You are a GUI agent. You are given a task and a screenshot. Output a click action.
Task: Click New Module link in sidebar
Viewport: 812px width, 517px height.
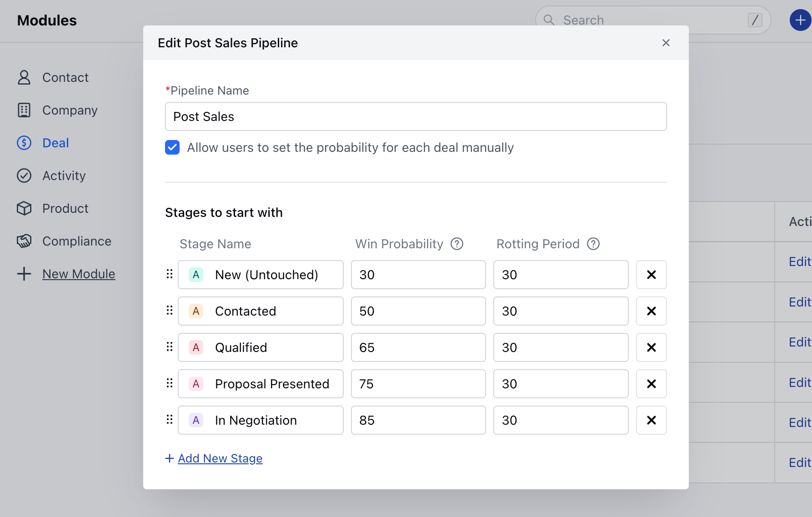[x=79, y=274]
